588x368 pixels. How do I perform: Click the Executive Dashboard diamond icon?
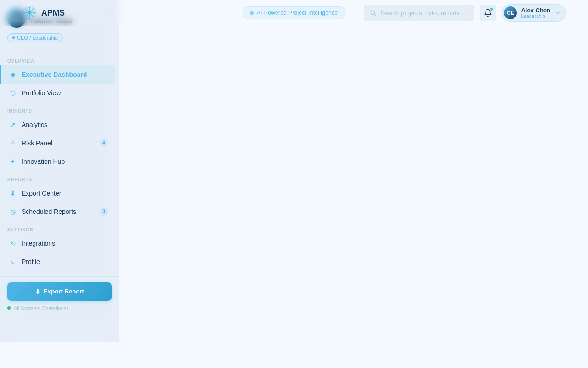(x=13, y=75)
